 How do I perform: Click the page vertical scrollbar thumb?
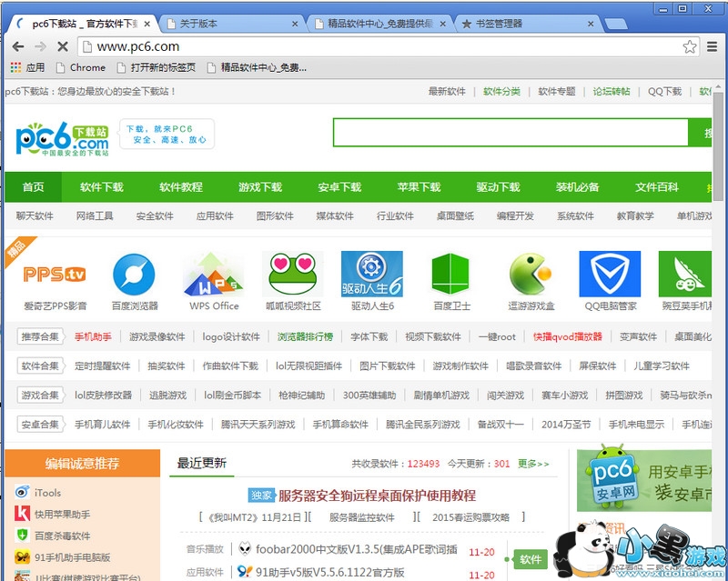click(718, 146)
